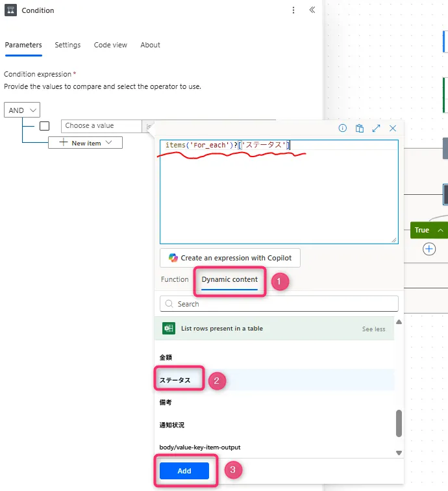This screenshot has width=448, height=491.
Task: Switch to the Function tab
Action: (x=175, y=279)
